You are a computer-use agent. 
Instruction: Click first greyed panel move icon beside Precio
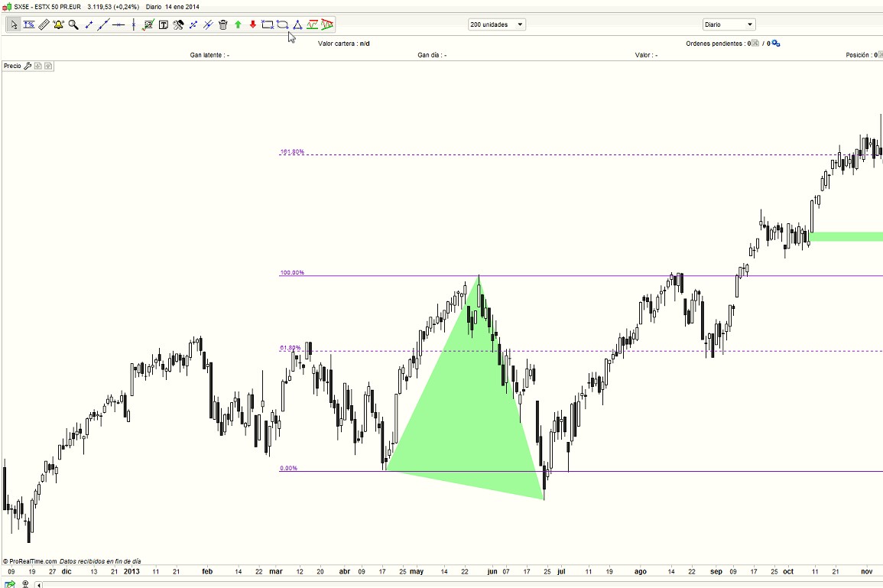pyautogui.click(x=37, y=66)
